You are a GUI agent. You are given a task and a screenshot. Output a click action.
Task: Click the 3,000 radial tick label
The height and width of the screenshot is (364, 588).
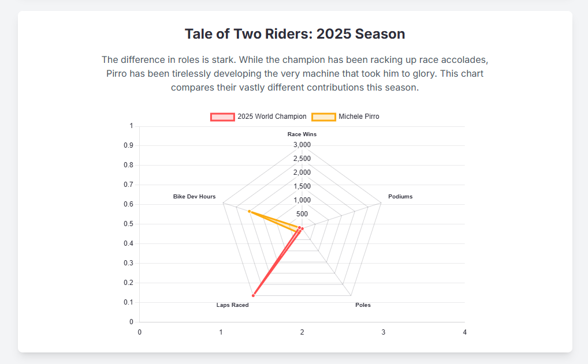pyautogui.click(x=302, y=145)
